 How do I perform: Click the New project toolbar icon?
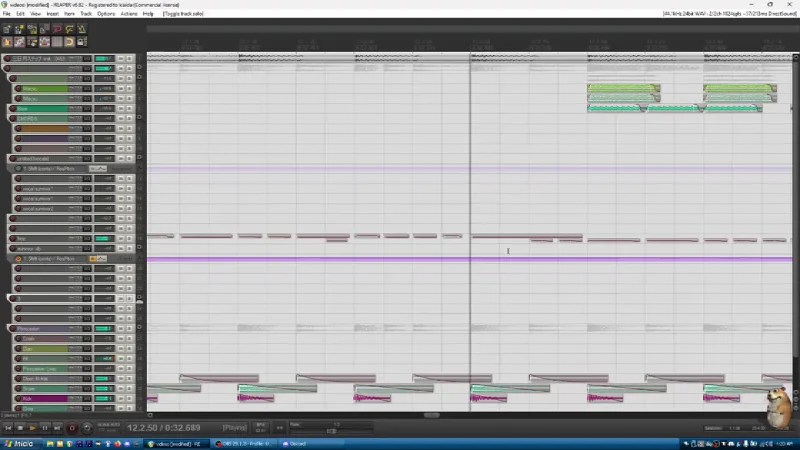[x=7, y=29]
